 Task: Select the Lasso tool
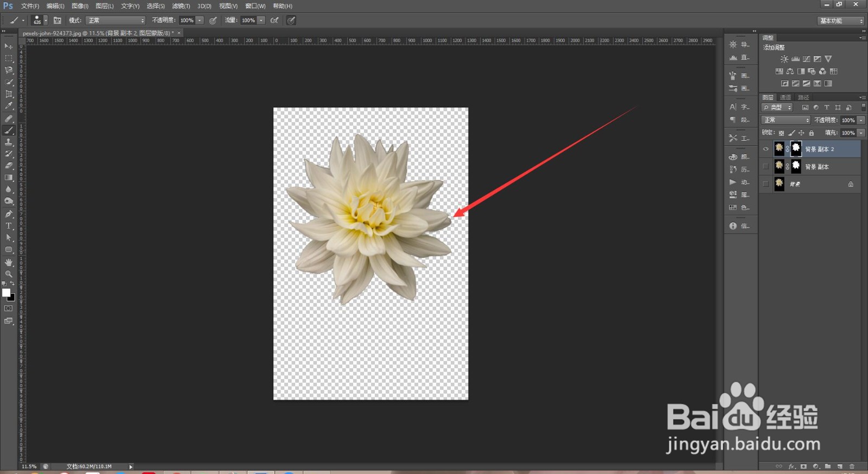pyautogui.click(x=9, y=70)
